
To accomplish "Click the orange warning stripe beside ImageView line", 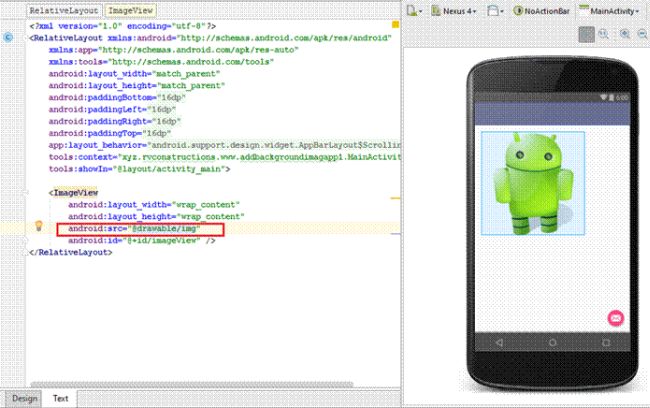I will (395, 198).
